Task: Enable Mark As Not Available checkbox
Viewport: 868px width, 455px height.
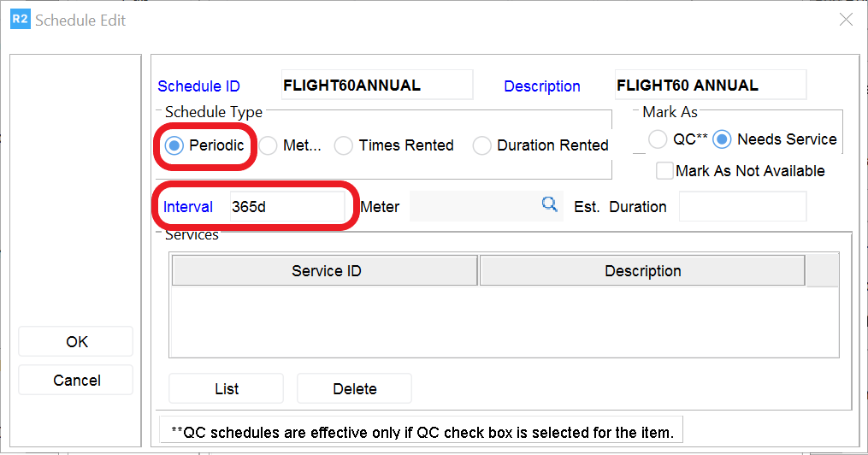Action: [664, 171]
